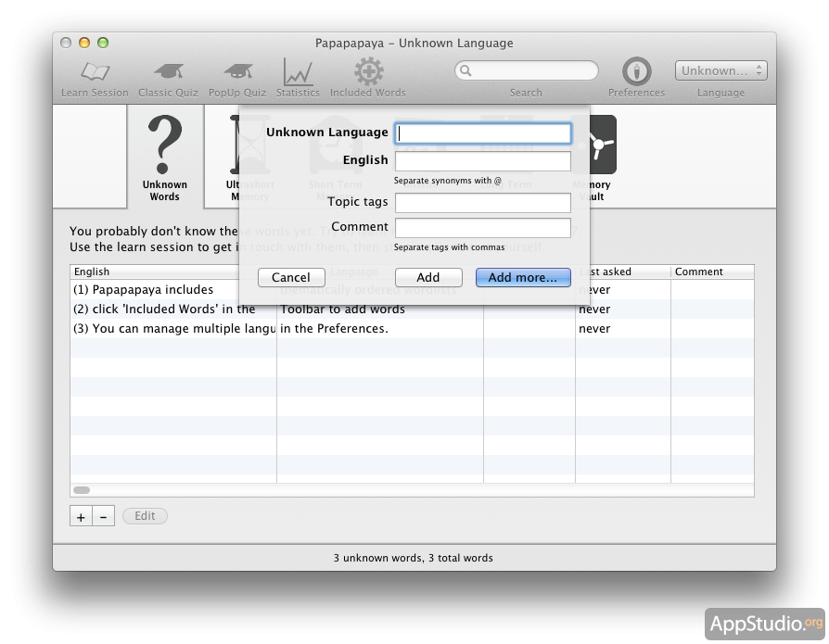Select the Comment text field

[x=483, y=228]
